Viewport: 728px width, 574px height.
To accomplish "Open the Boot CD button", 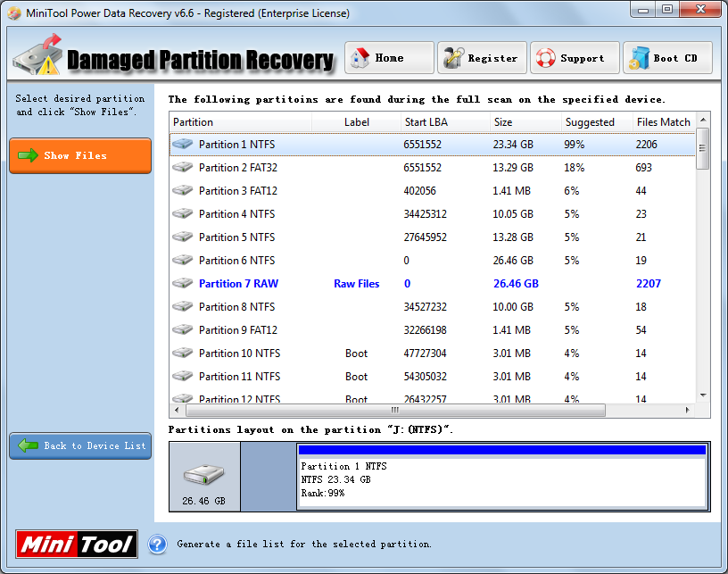I will [667, 58].
